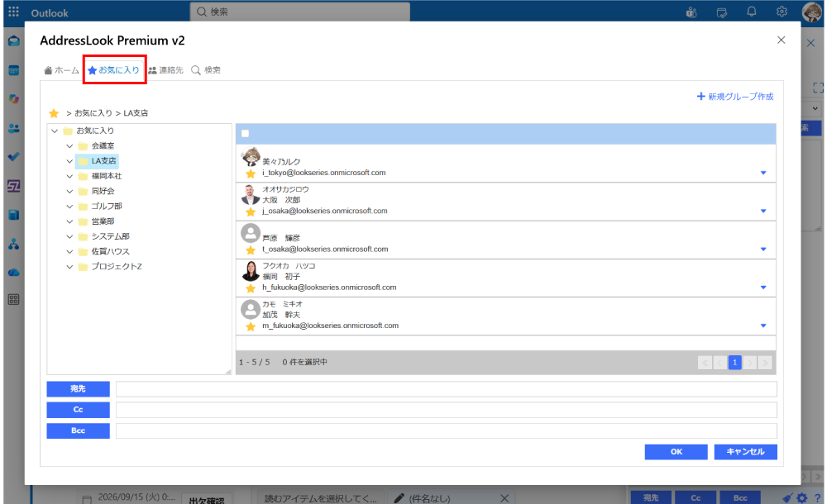Collapse the お気に入り root folder

coord(55,131)
